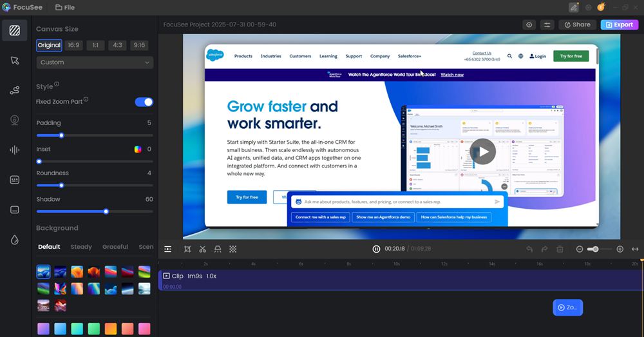Screen dimensions: 644x337
Task: Click the preview eye icon in header
Action: [529, 24]
